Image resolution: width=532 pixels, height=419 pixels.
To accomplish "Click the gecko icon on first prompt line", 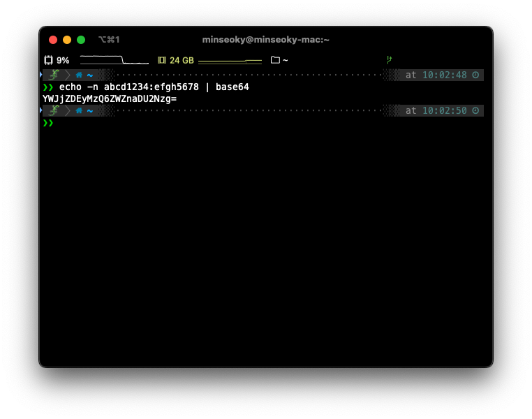I will [x=54, y=75].
